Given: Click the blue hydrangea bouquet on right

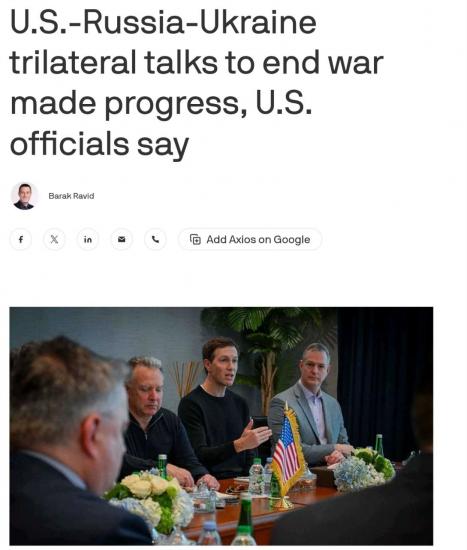Looking at the screenshot, I should [363, 468].
